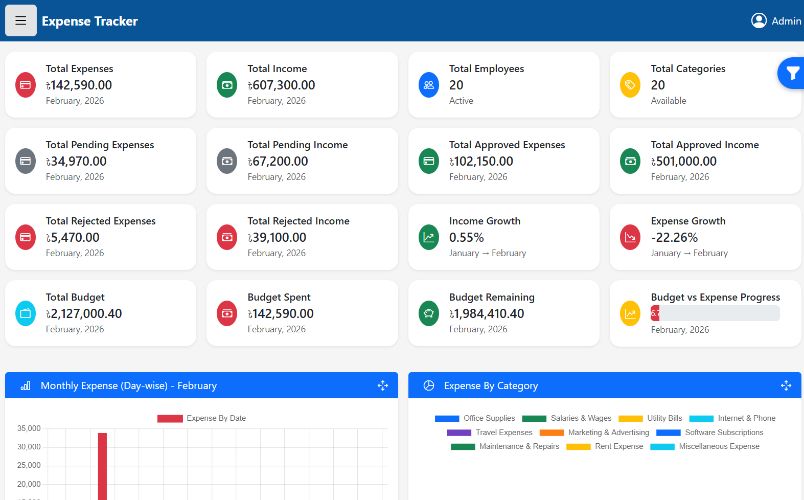Click the Total Rejected Expenses red icon
Screen dimensions: 804x500
click(x=25, y=237)
